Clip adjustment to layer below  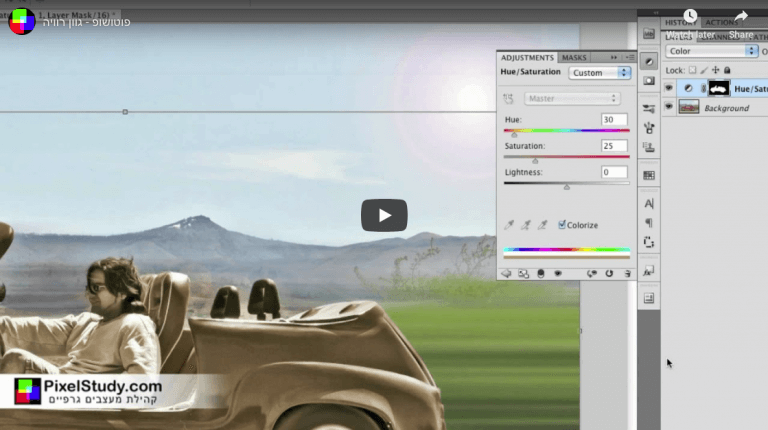point(541,274)
